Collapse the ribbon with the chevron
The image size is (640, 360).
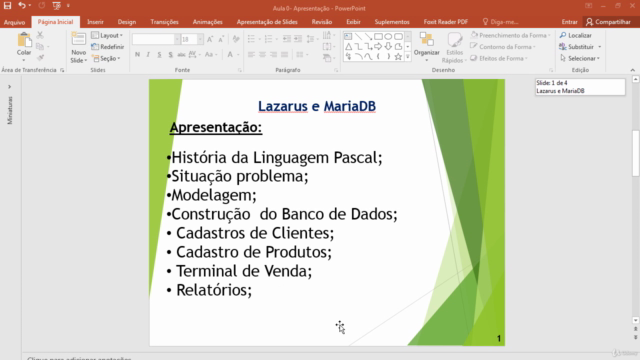tap(632, 70)
